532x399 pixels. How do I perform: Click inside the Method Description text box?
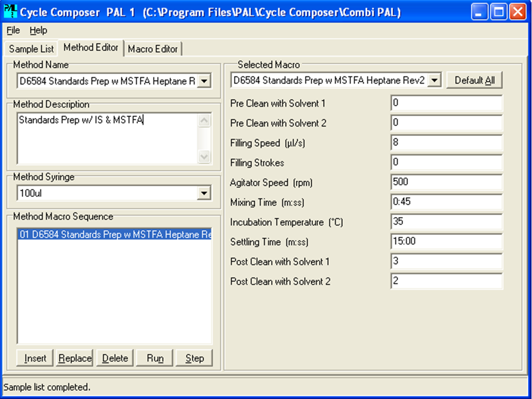click(x=108, y=139)
